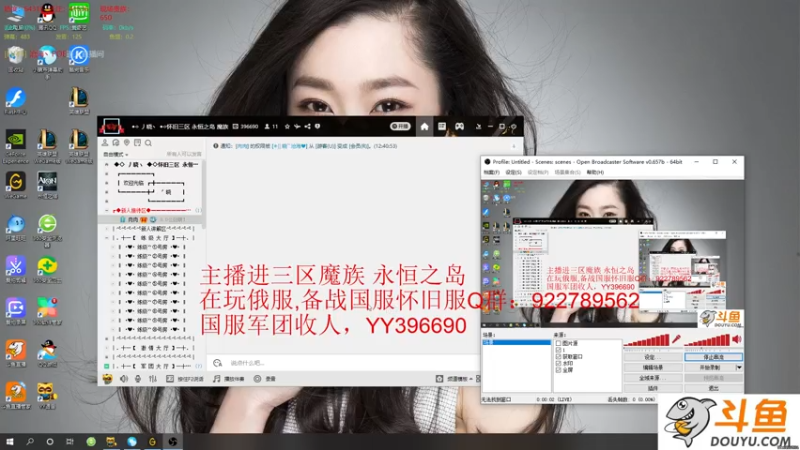Screen dimensions: 800x450
Task: Open the mixer equalizer icon in YY bottom bar
Action: coord(153,379)
